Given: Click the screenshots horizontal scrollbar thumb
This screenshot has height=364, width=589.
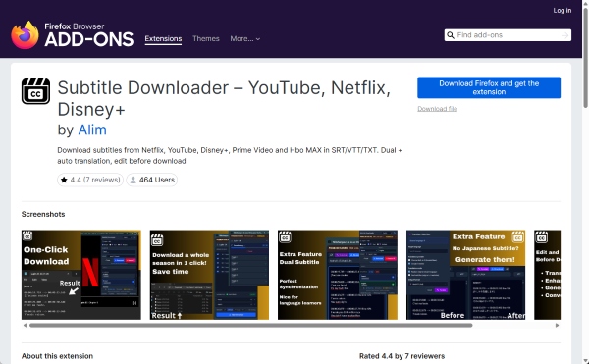Looking at the screenshot, I should [x=251, y=326].
